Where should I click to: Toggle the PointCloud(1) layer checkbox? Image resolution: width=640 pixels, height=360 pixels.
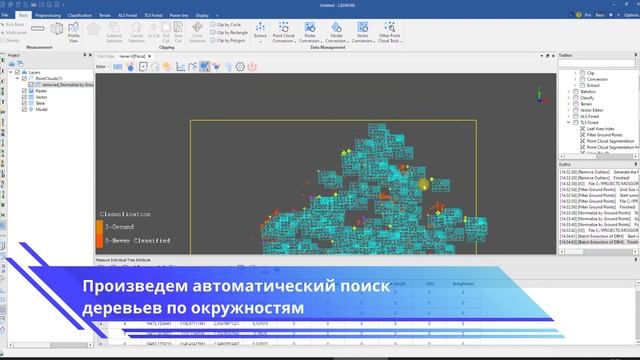pos(24,78)
